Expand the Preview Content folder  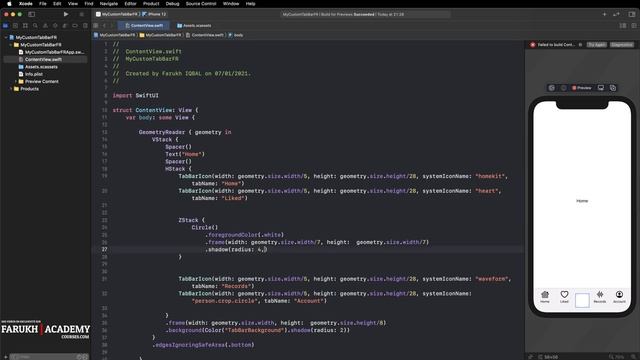16,81
